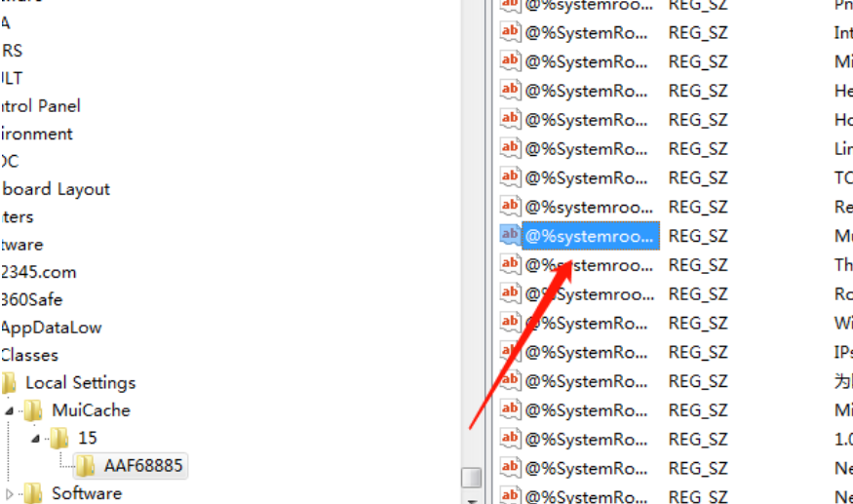
Task: Open the 360Safe registry key
Action: click(31, 299)
